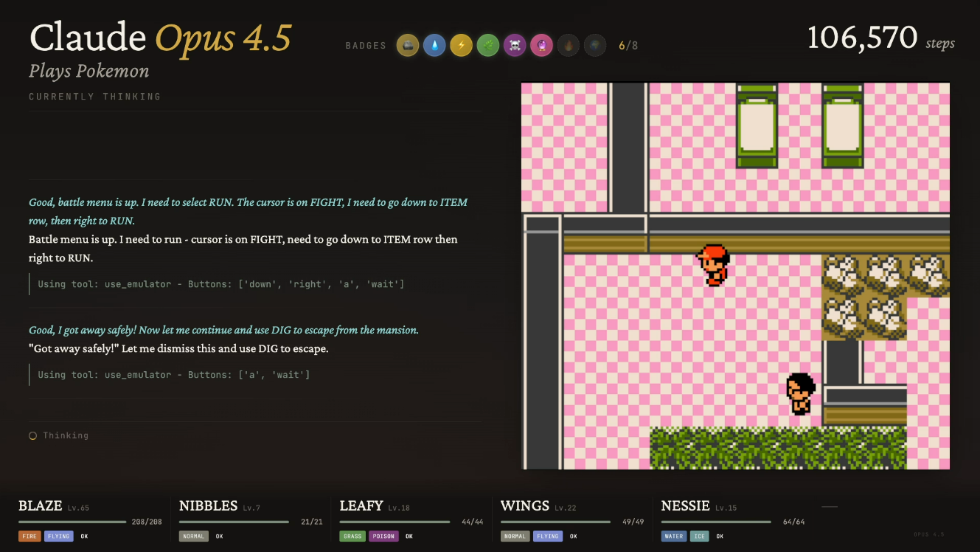The height and width of the screenshot is (552, 980).
Task: Click the "64/64" HP value
Action: 793,522
